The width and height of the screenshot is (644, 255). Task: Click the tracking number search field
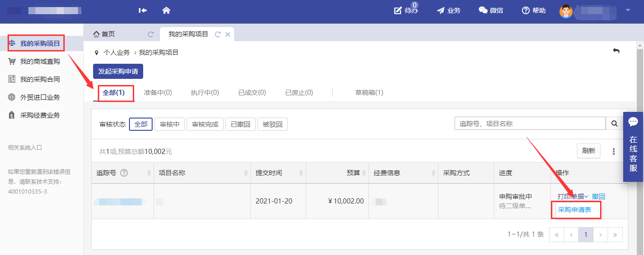pyautogui.click(x=530, y=124)
